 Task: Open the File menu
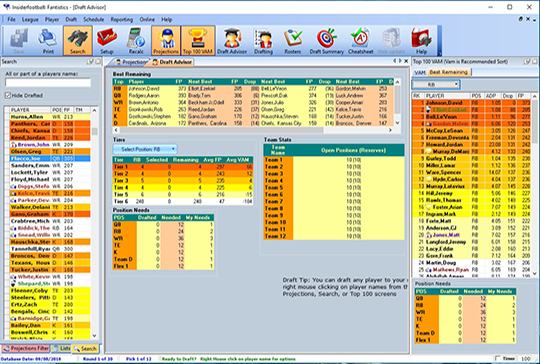11,19
